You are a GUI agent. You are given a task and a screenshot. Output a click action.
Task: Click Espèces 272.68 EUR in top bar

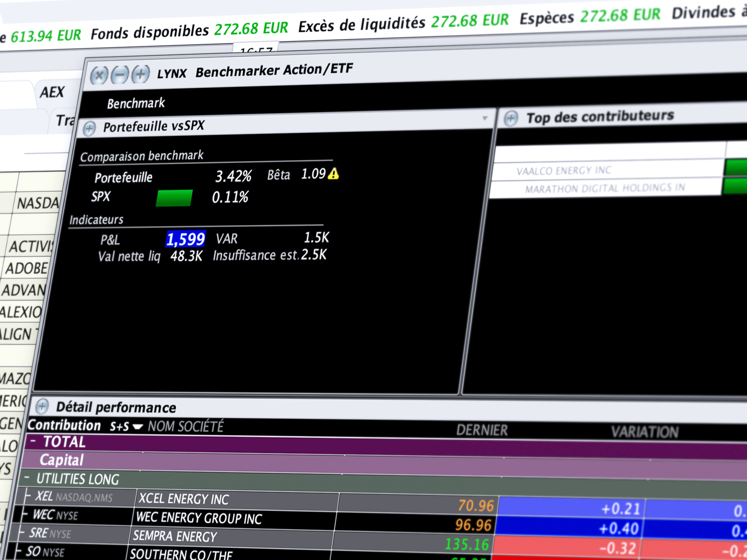(590, 16)
